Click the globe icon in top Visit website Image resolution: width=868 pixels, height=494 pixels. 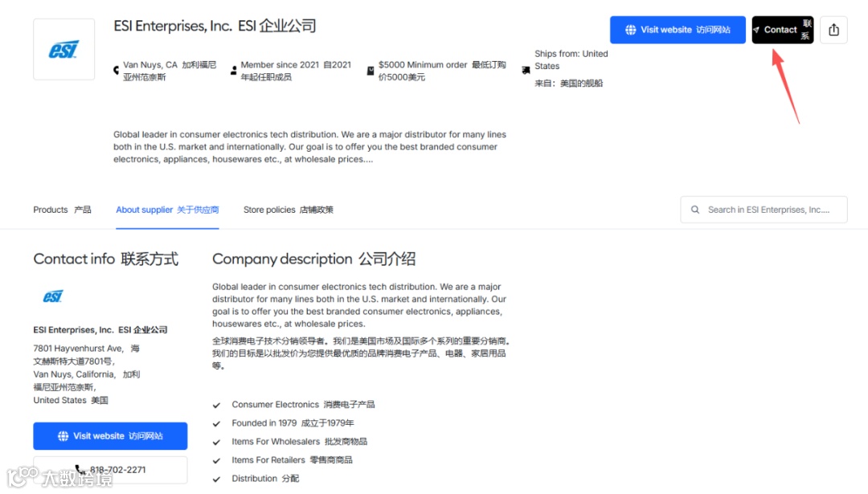click(631, 30)
